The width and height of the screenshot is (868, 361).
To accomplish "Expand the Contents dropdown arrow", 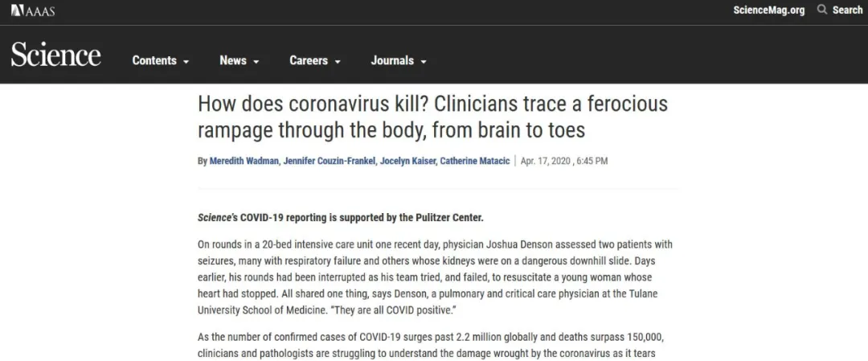I will tap(186, 62).
